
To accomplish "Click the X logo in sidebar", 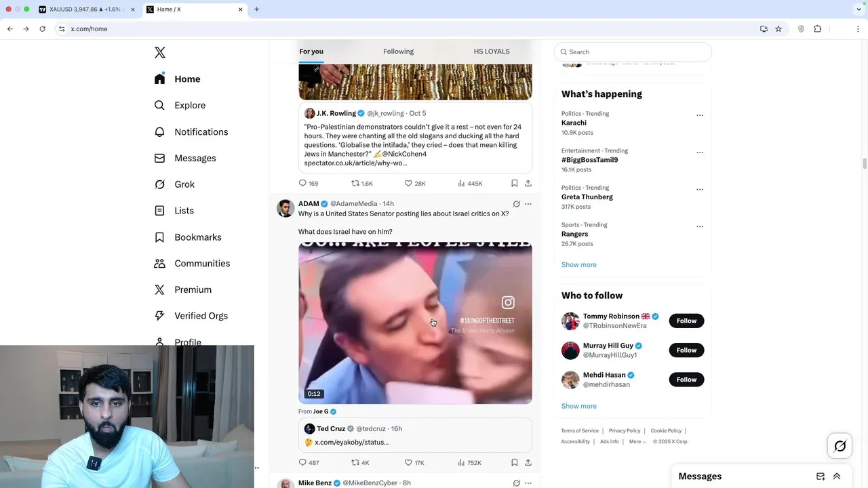I will (x=160, y=53).
